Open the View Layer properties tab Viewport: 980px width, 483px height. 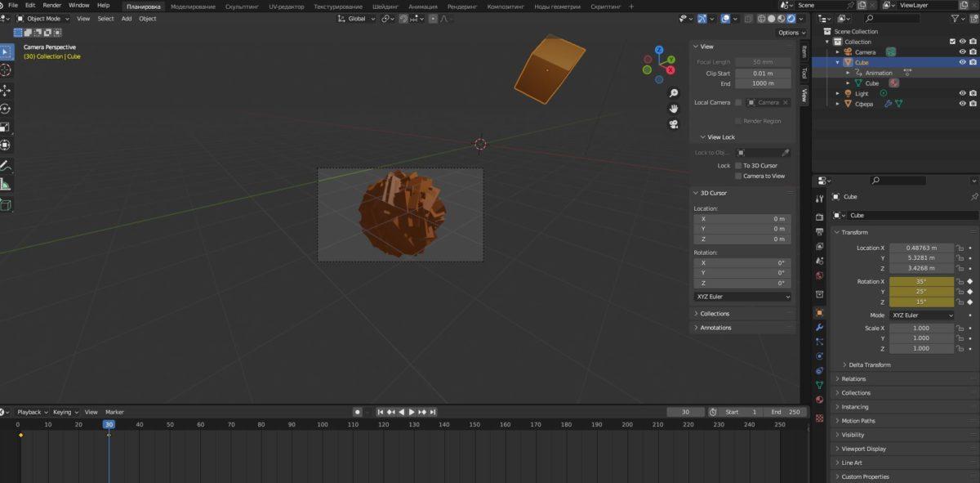coord(819,246)
